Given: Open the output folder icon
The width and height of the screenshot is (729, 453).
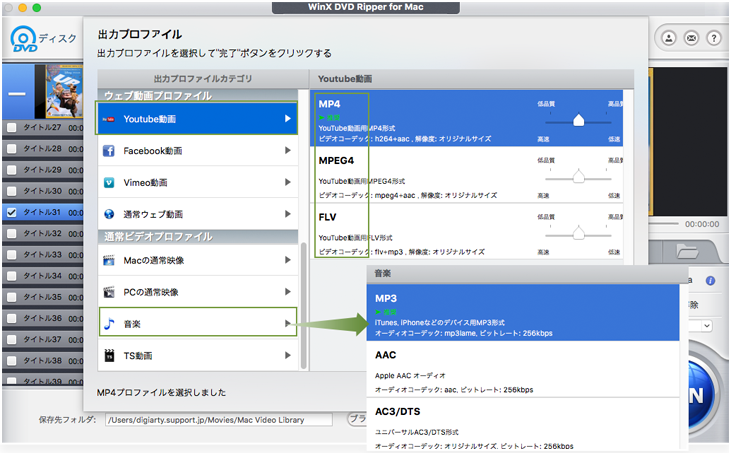Looking at the screenshot, I should click(x=687, y=251).
